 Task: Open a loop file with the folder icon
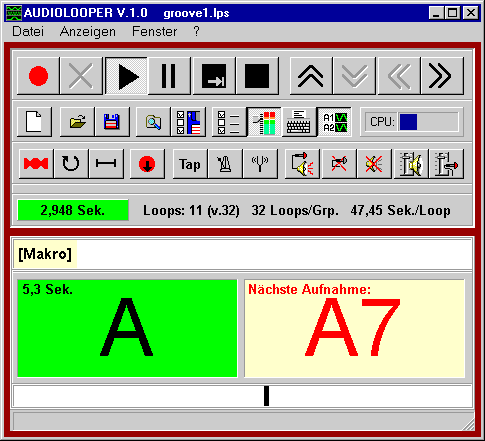(x=77, y=122)
